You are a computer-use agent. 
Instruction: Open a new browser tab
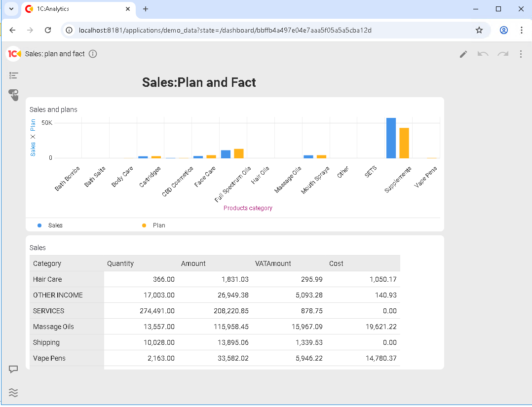point(146,9)
